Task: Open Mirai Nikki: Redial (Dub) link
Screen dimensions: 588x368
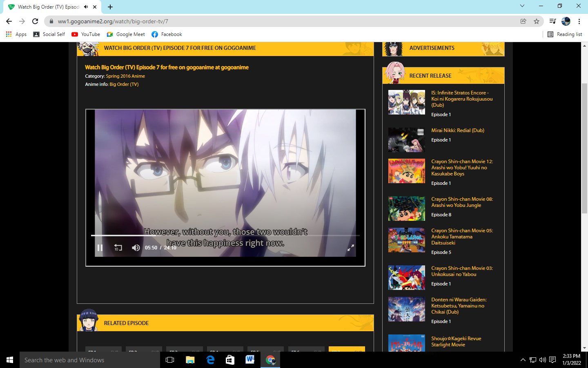Action: [x=458, y=130]
